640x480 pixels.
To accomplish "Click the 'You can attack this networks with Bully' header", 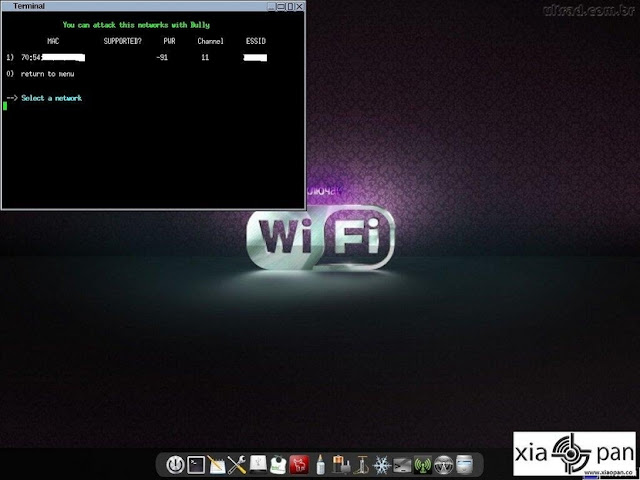I will pos(136,25).
